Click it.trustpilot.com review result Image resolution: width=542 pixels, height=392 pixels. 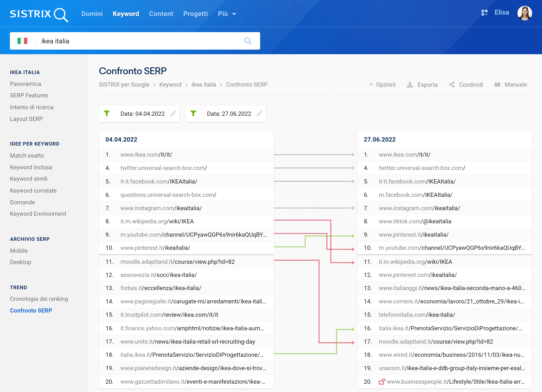click(x=169, y=315)
